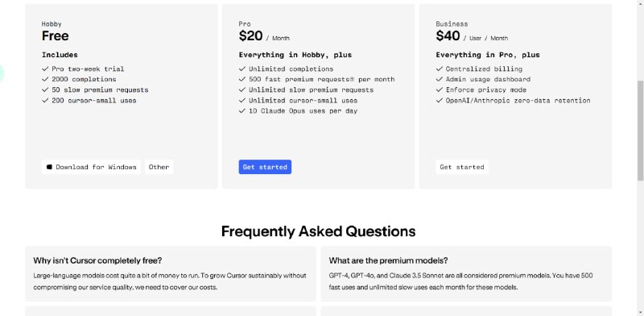Click the checkmark next to '200 cursor-small uses'
The height and width of the screenshot is (316, 644).
pyautogui.click(x=45, y=101)
